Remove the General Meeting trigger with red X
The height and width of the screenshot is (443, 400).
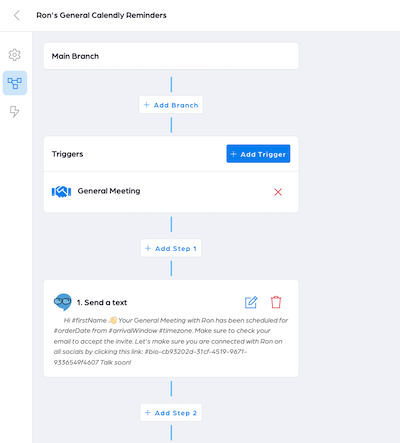tap(278, 192)
